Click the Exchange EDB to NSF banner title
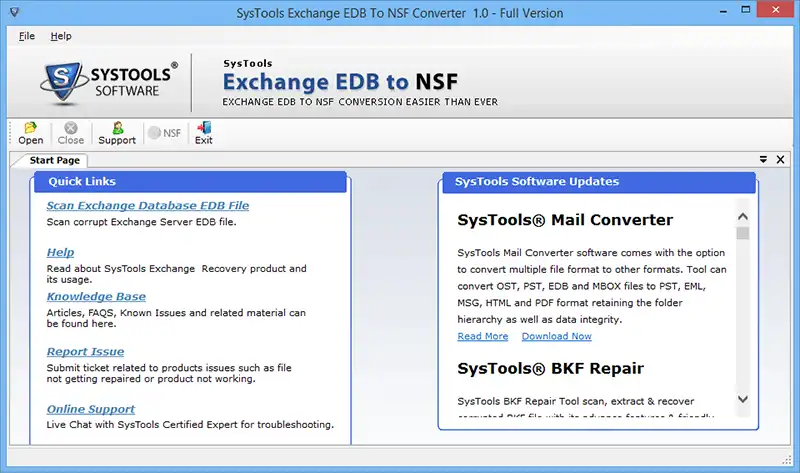Screen dimensions: 800x473 [x=340, y=82]
